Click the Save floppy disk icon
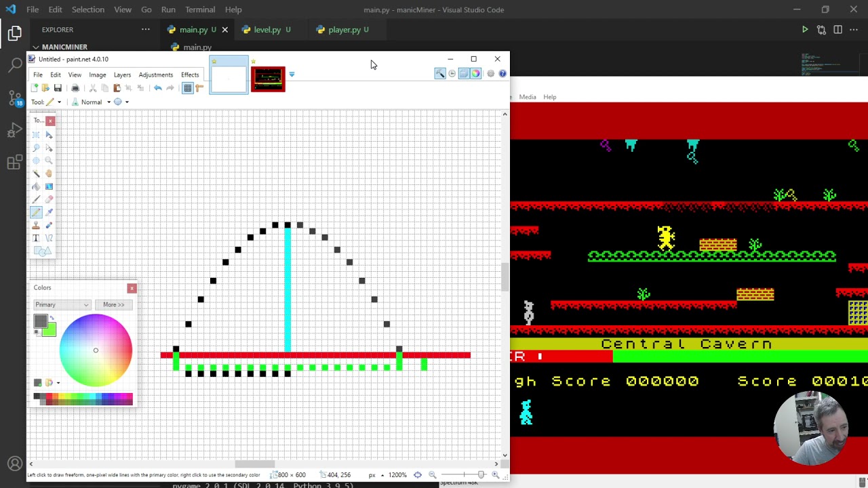The height and width of the screenshot is (488, 868). (58, 88)
